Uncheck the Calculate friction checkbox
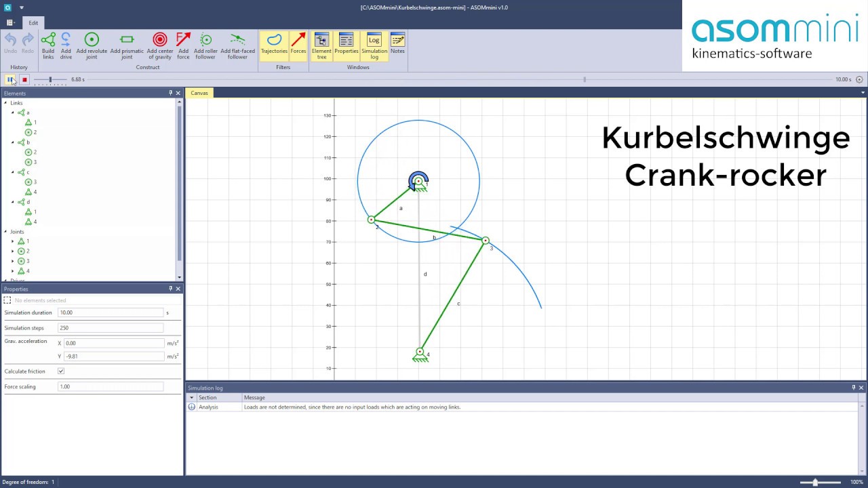The height and width of the screenshot is (488, 868). coord(61,371)
